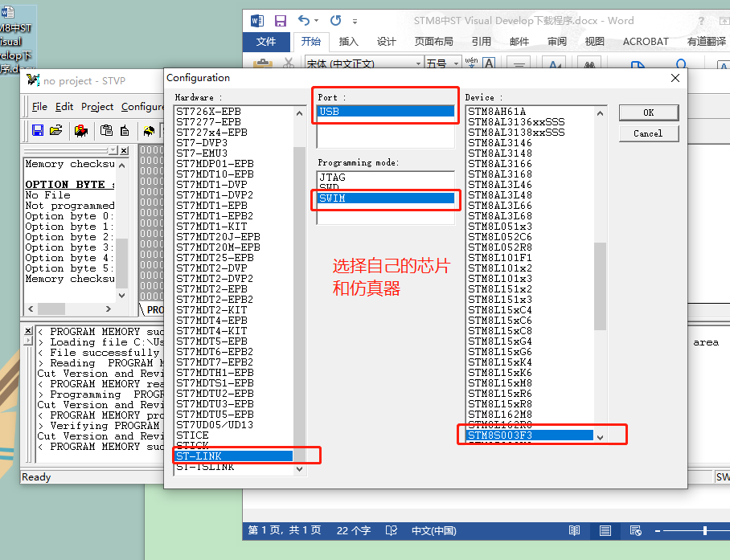Open the Edit menu in STVP

tap(64, 107)
